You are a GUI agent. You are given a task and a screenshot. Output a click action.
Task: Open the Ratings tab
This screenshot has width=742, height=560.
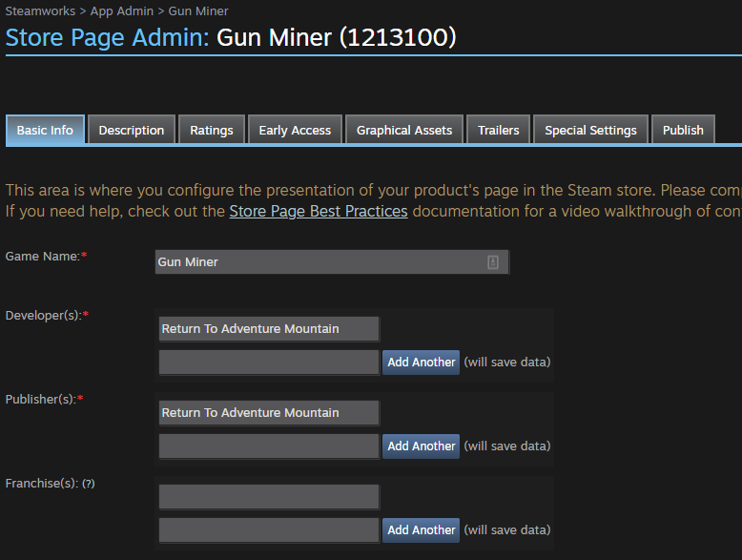coord(212,130)
